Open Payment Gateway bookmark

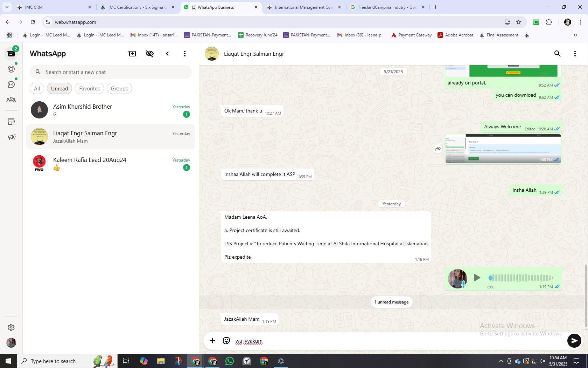[x=411, y=35]
